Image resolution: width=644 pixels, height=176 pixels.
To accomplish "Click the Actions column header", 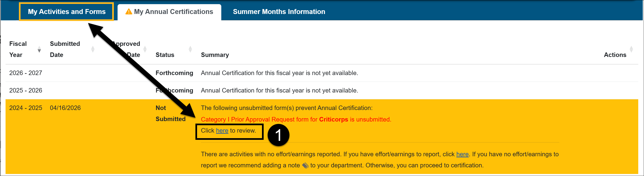I will (x=615, y=55).
